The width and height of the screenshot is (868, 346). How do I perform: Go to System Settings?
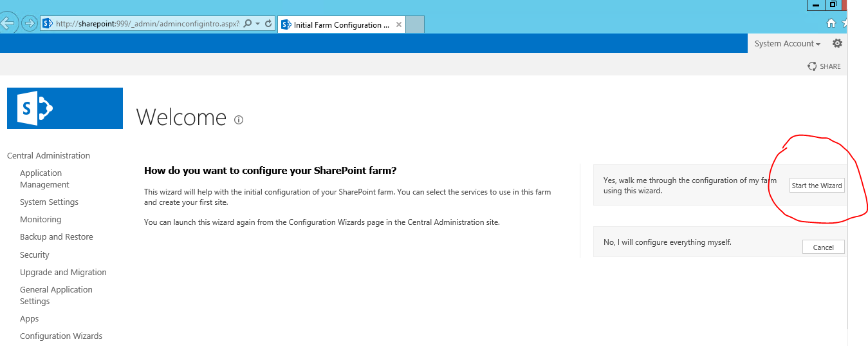click(49, 202)
